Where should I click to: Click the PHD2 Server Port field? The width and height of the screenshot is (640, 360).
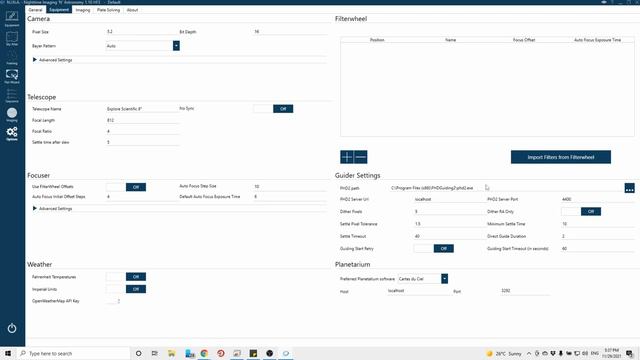pos(597,199)
